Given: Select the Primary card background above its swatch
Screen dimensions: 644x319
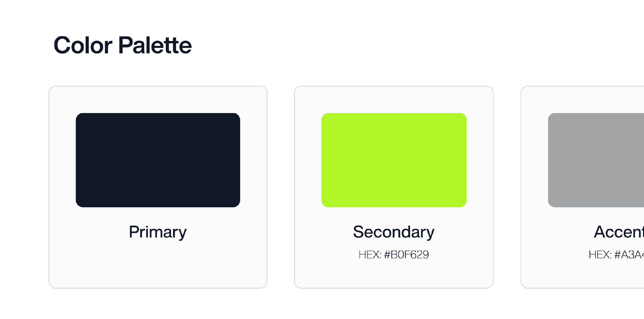Looking at the screenshot, I should pyautogui.click(x=158, y=100).
